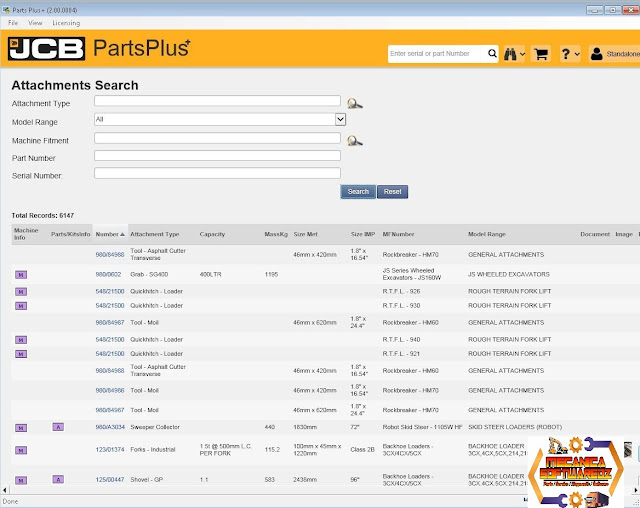Click the Search button
Screen dimensions: 640x508
tap(358, 192)
